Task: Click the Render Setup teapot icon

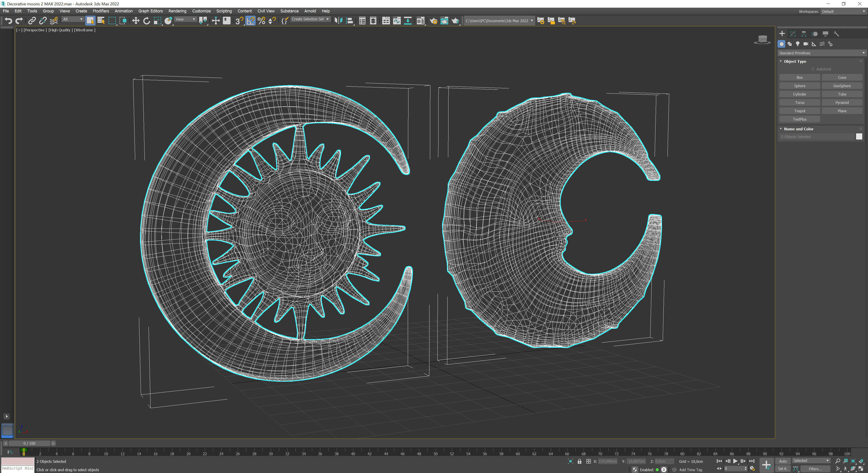Action: [x=433, y=21]
